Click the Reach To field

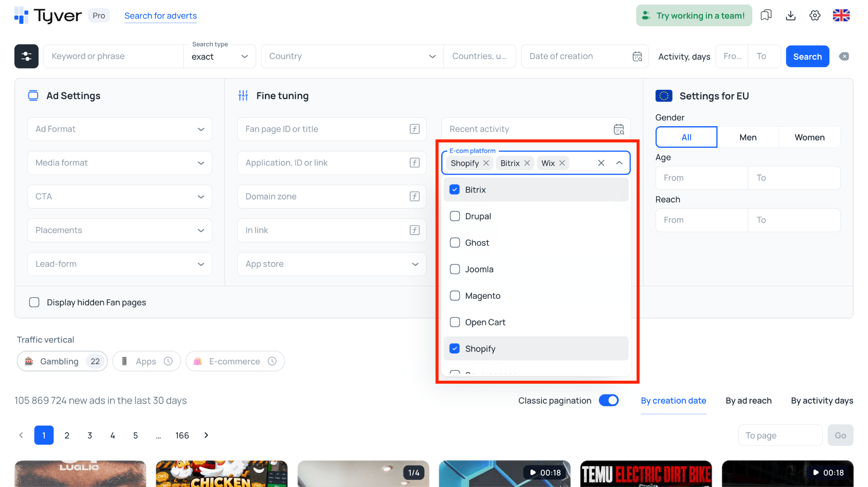(794, 220)
